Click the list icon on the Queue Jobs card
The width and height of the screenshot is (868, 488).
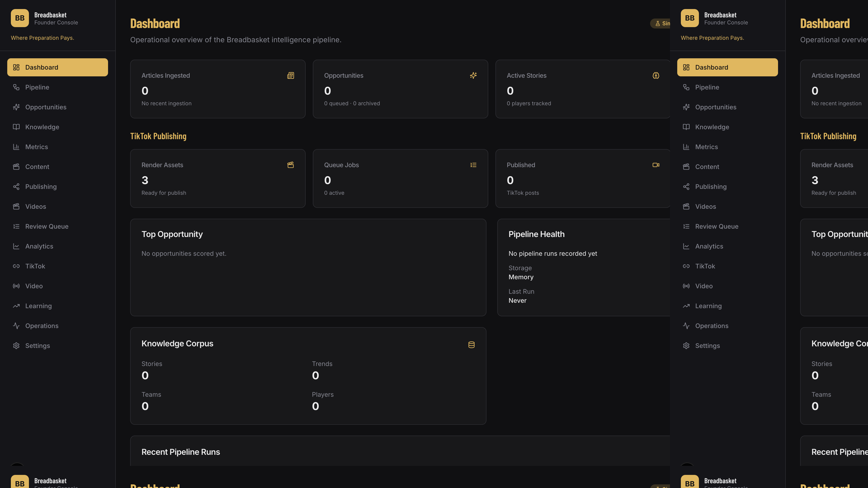(473, 165)
